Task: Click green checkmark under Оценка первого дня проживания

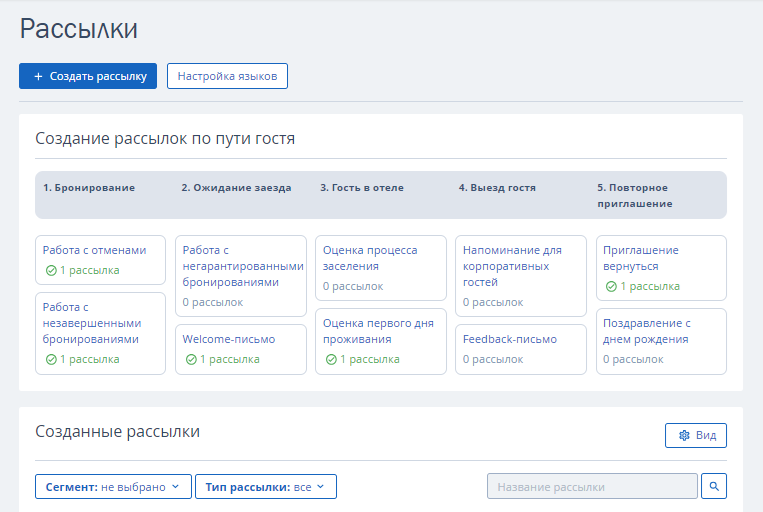Action: [331, 360]
